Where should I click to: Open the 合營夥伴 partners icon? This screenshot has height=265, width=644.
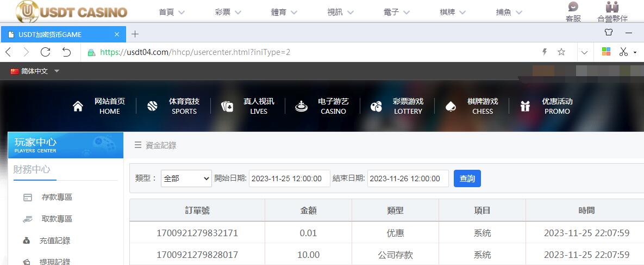pos(612,7)
